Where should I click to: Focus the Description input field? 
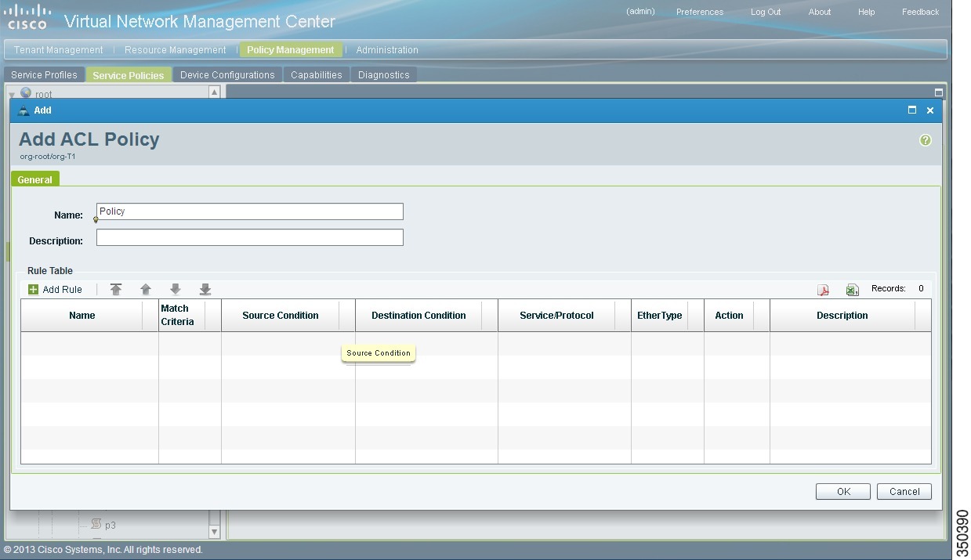pyautogui.click(x=250, y=237)
